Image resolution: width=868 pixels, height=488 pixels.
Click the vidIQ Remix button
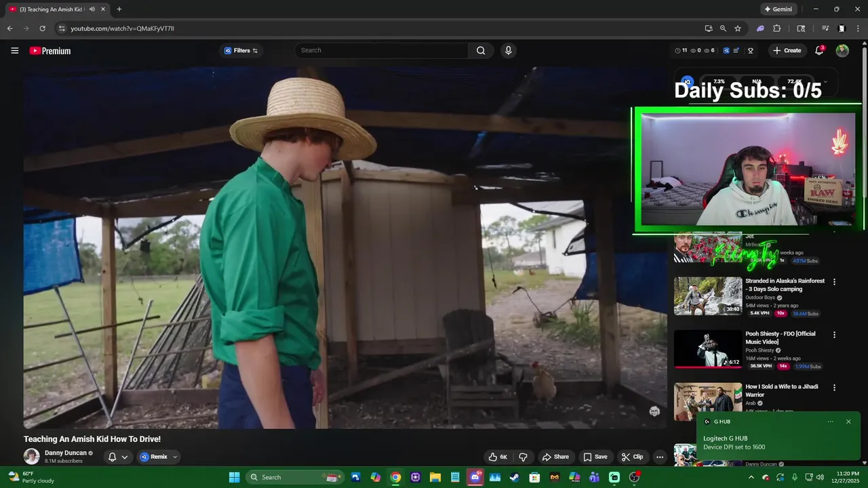point(153,457)
